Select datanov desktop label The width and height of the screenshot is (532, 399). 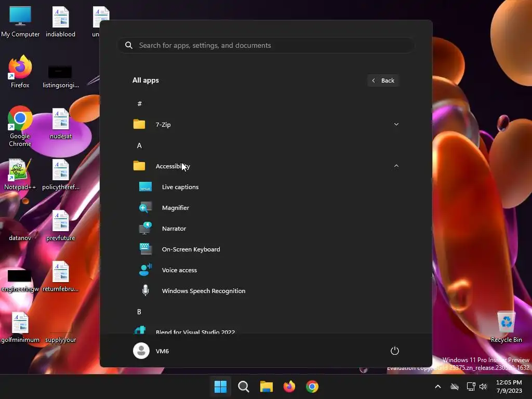pyautogui.click(x=20, y=238)
